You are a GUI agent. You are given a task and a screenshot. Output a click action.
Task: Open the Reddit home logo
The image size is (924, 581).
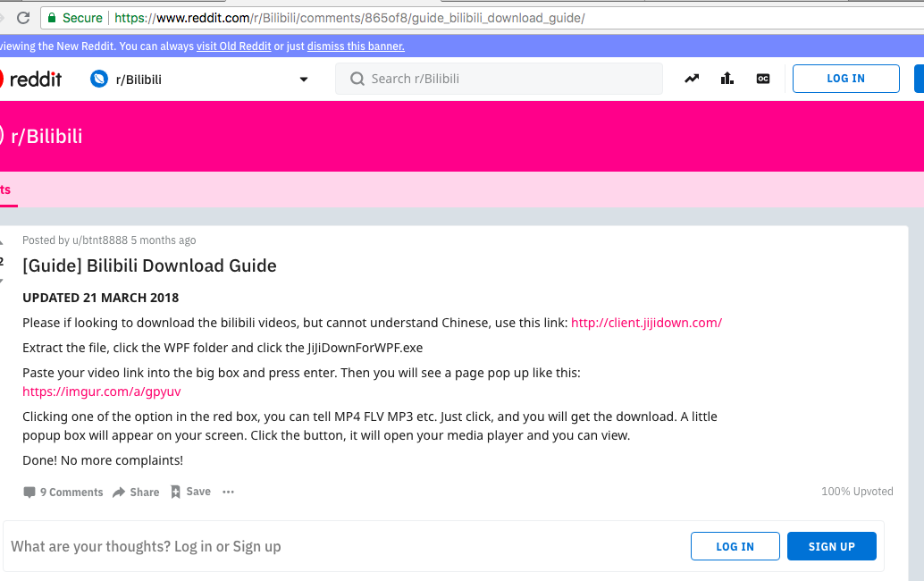point(30,79)
